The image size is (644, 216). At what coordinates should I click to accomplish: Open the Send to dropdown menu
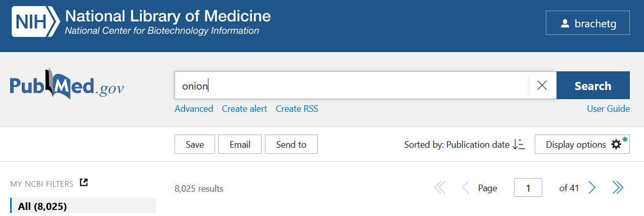291,145
